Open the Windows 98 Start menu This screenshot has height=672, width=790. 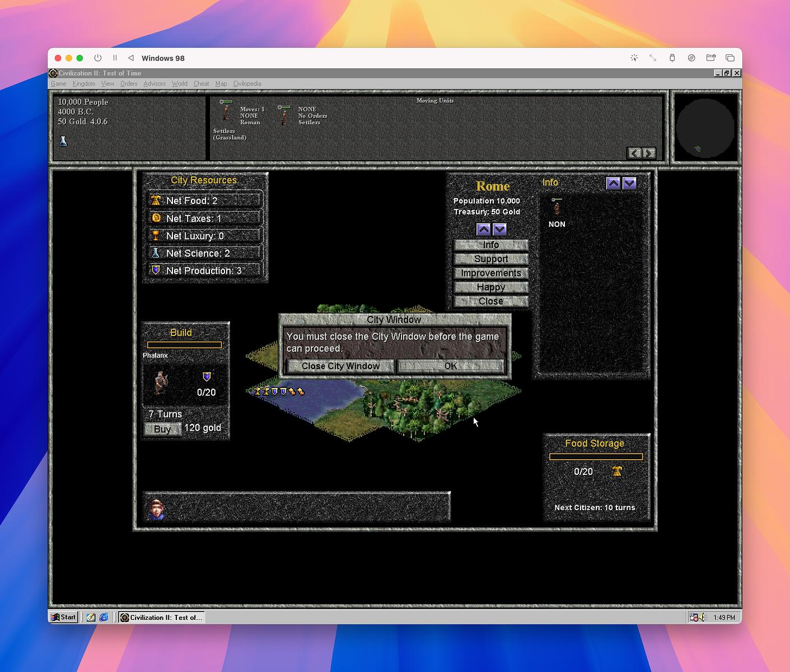[63, 617]
